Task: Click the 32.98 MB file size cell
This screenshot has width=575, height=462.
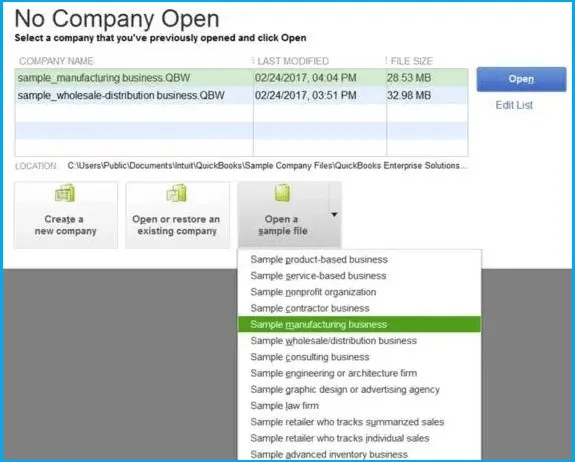Action: [409, 95]
